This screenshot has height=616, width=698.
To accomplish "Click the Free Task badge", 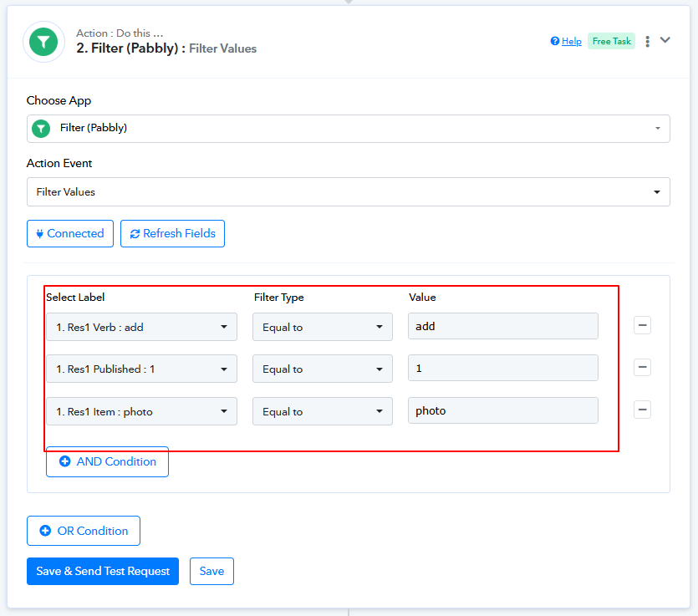I will (612, 41).
